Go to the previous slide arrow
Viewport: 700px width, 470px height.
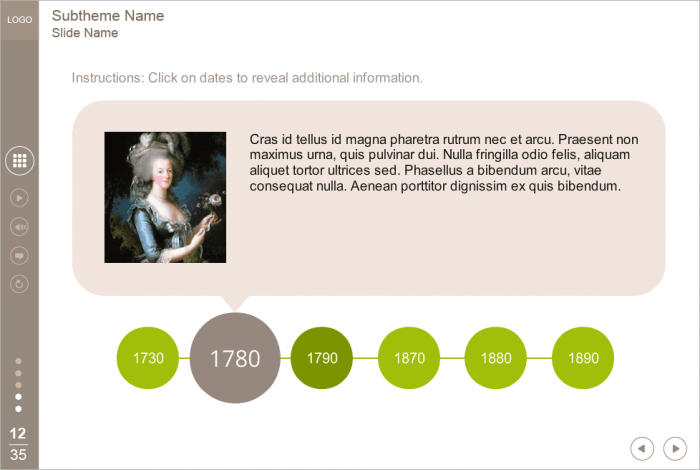click(642, 449)
